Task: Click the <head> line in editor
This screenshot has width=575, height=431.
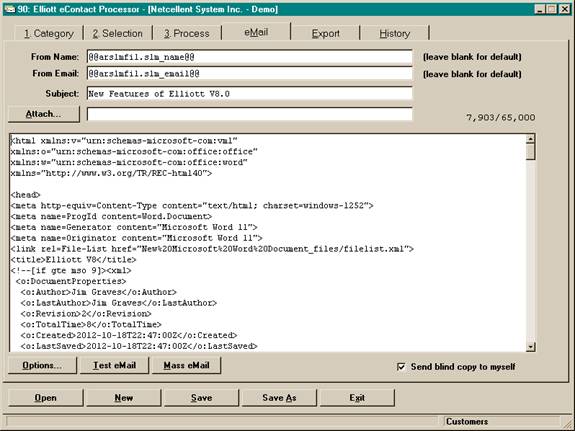Action: tap(25, 195)
